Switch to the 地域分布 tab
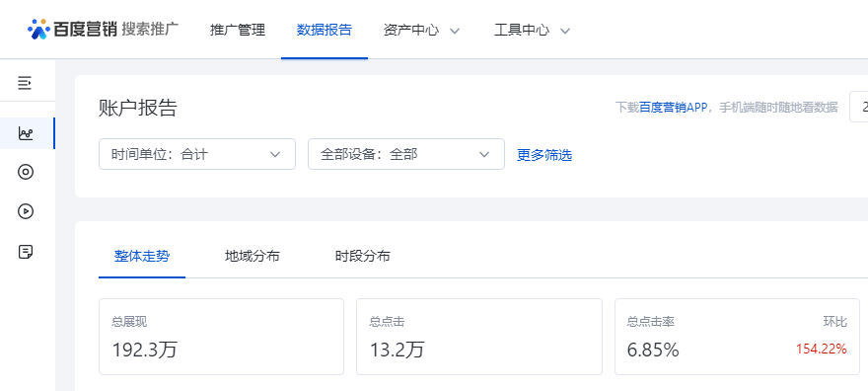This screenshot has height=391, width=868. click(x=253, y=256)
